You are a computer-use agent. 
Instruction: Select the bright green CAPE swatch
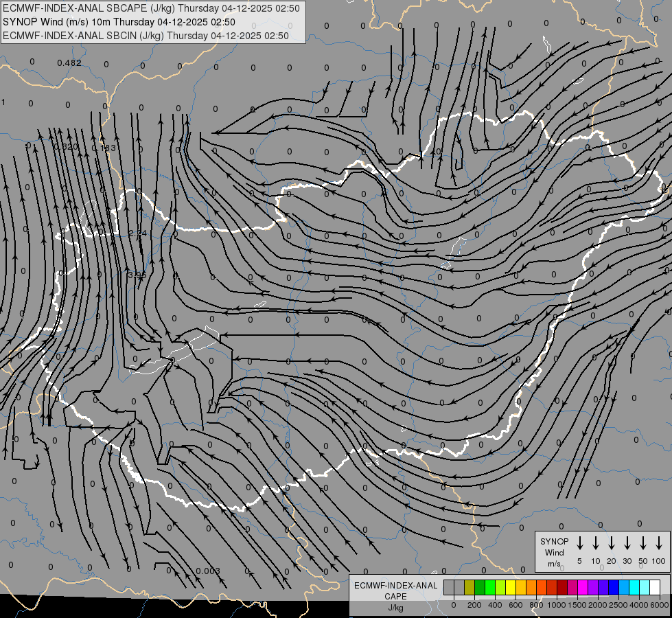point(490,587)
